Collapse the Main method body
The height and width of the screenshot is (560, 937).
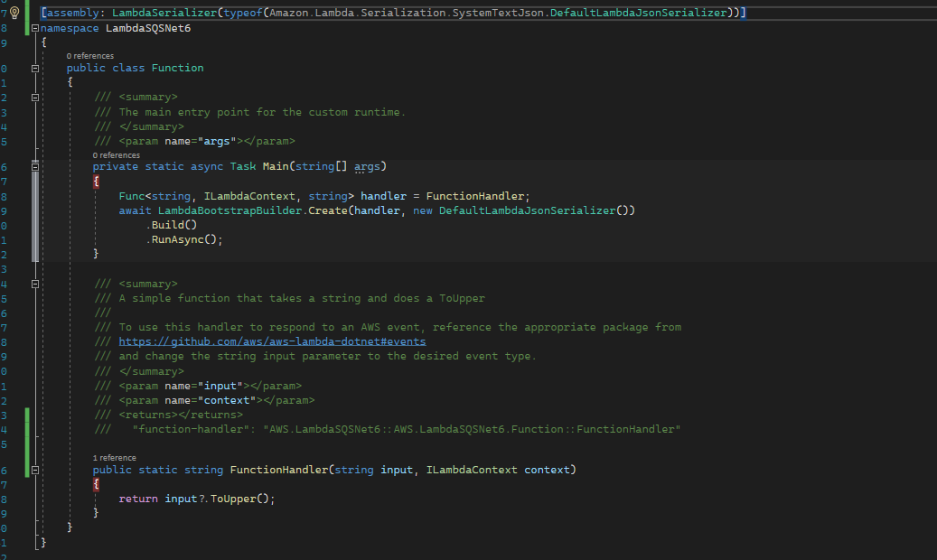[34, 167]
